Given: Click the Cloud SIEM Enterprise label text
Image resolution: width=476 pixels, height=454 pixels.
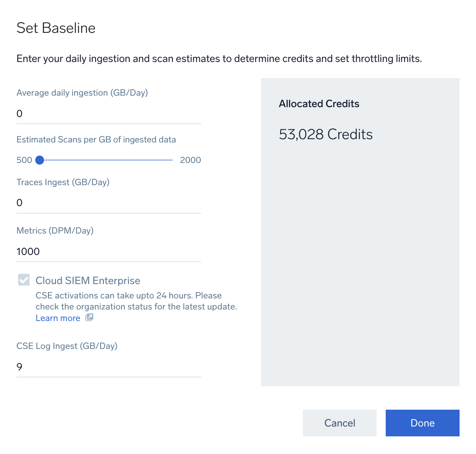Looking at the screenshot, I should tap(88, 281).
